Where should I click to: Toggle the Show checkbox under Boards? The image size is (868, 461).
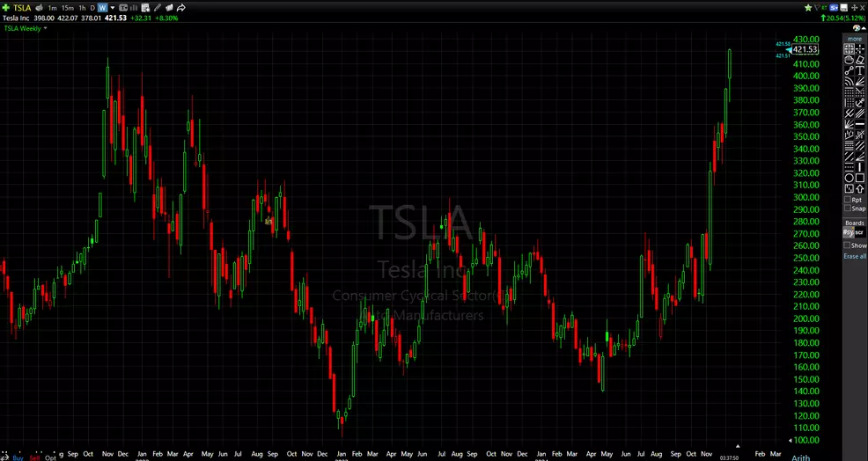[x=849, y=245]
